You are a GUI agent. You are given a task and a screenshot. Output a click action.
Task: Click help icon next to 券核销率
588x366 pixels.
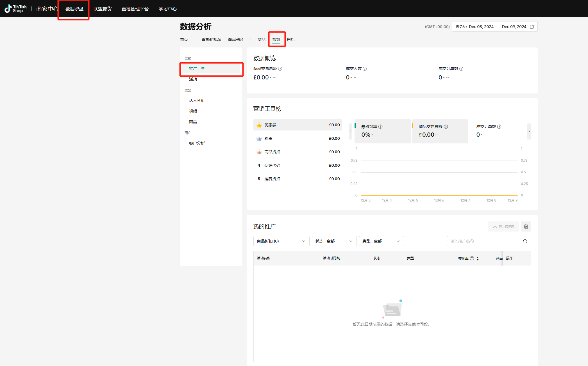pyautogui.click(x=380, y=127)
